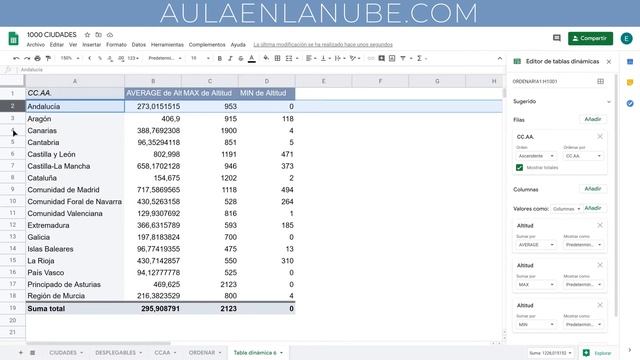The width and height of the screenshot is (640, 360).
Task: Apply italic formatting
Action: (x=230, y=58)
